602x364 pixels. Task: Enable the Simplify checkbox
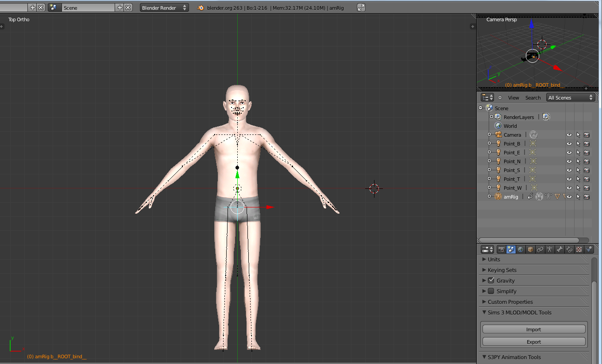[491, 291]
